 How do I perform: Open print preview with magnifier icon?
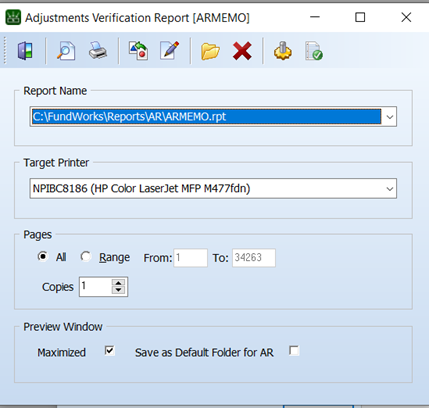pos(66,51)
